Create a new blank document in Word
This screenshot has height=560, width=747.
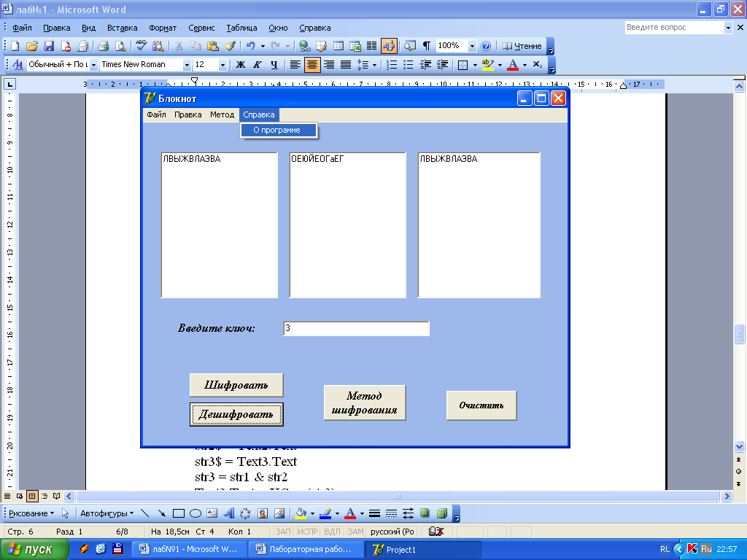click(x=15, y=46)
